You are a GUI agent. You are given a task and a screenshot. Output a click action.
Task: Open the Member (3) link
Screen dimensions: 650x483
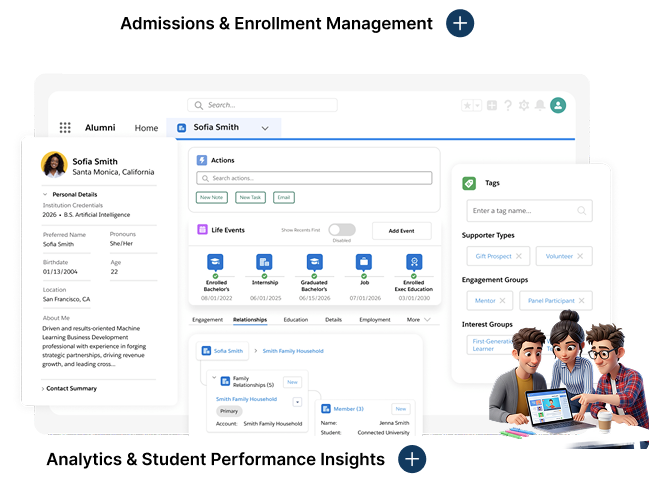tap(348, 409)
